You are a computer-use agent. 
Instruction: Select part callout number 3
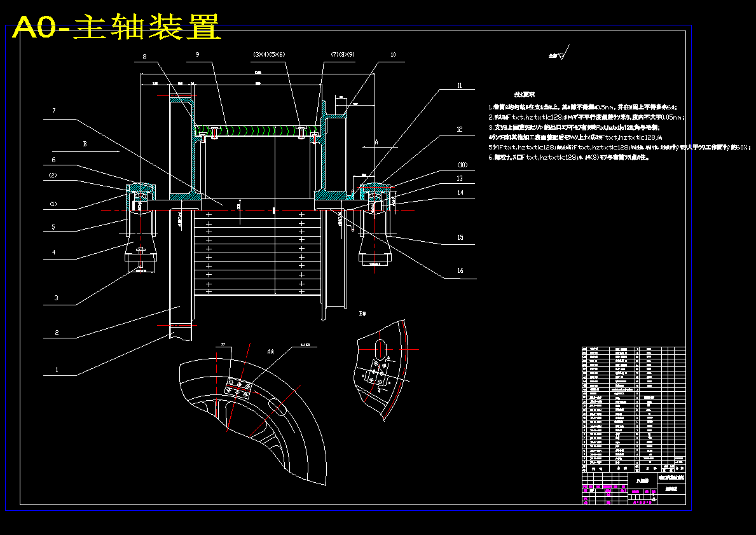pos(57,298)
